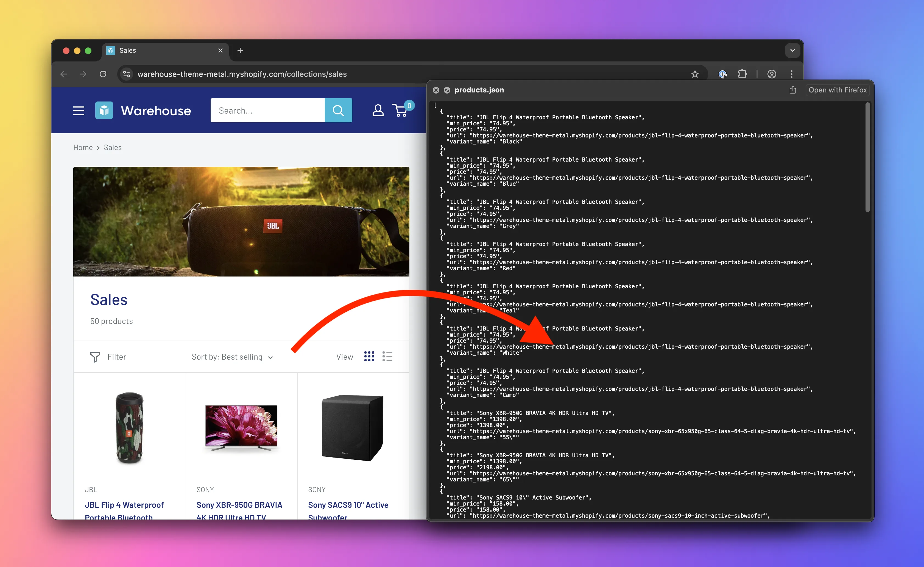The height and width of the screenshot is (567, 924).
Task: Switch to grid view layout
Action: point(369,356)
